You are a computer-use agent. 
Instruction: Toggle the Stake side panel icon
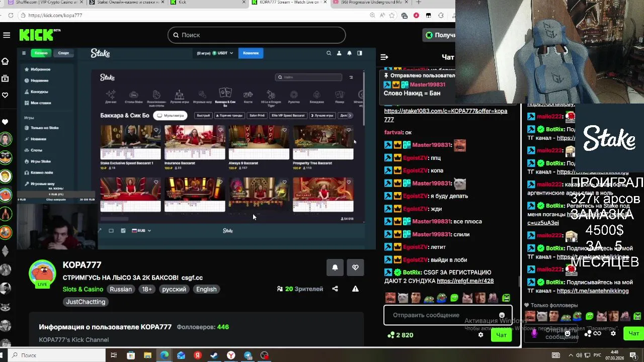tap(360, 53)
